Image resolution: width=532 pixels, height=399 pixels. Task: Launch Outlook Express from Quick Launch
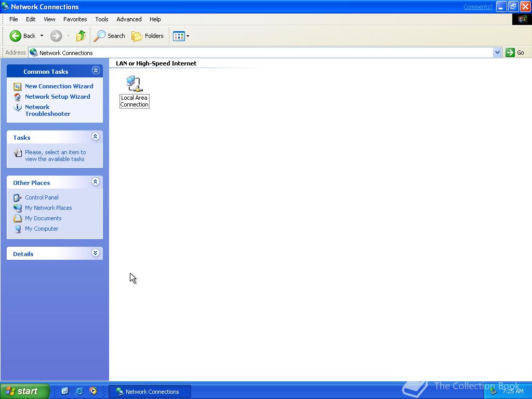click(x=65, y=391)
